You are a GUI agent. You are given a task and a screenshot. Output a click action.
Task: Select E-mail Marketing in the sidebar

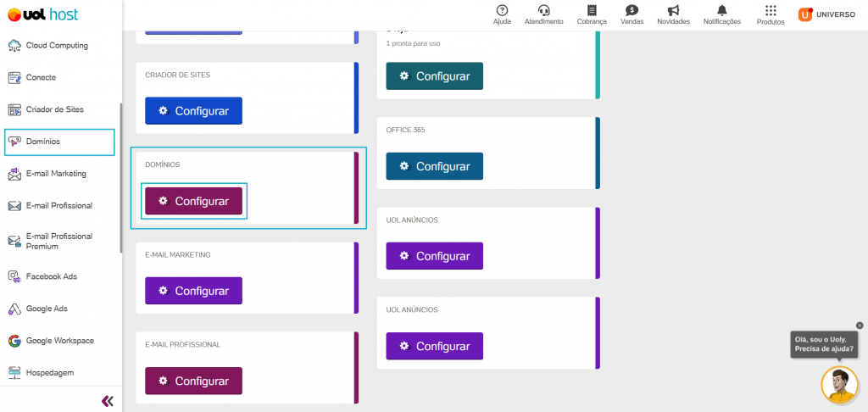(56, 174)
